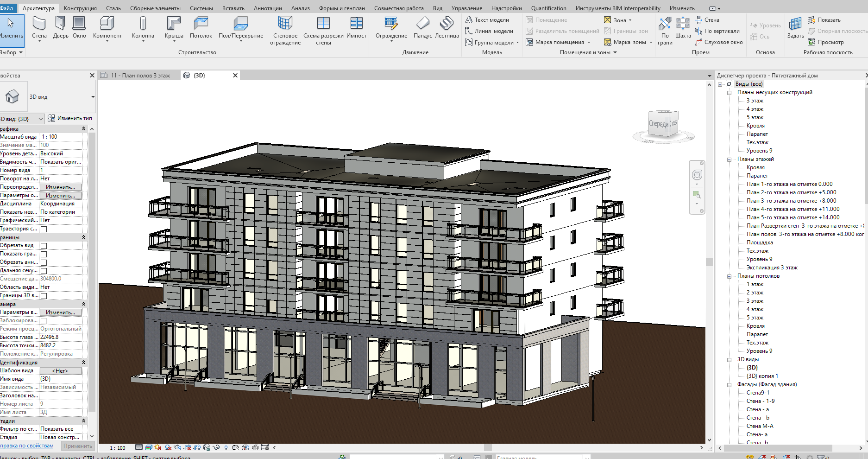Click the <Нет> Шаблон вида button

[60, 371]
